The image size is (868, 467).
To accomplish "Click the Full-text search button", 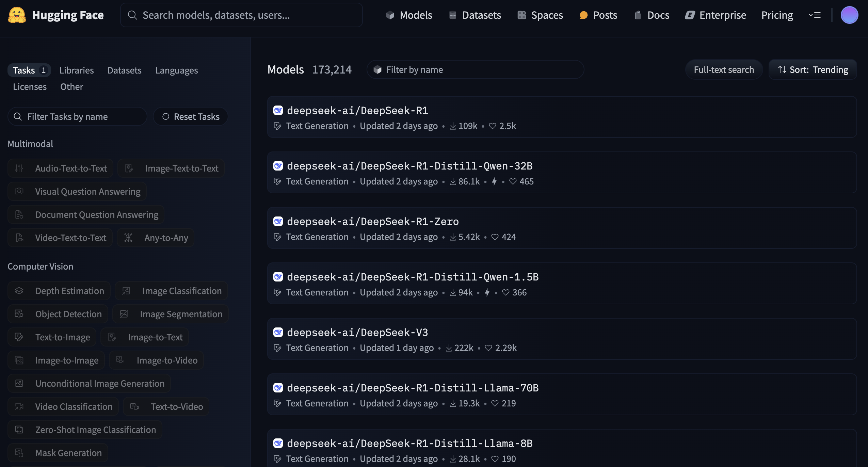I will coord(724,69).
